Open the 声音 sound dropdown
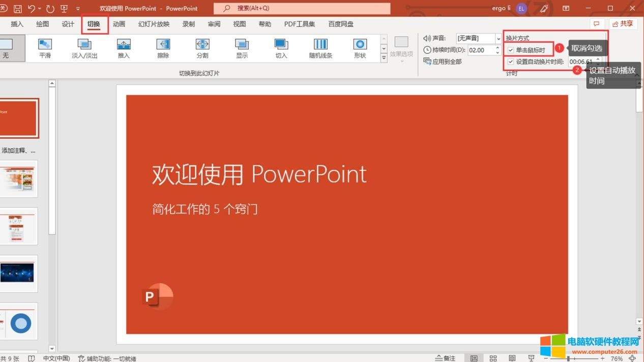The width and height of the screenshot is (644, 362). click(498, 39)
